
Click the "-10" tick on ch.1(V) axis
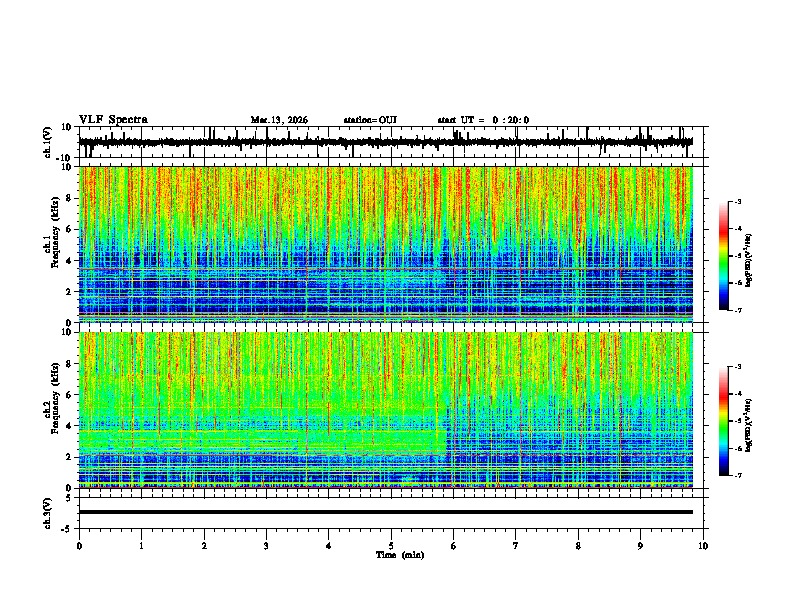(65, 158)
